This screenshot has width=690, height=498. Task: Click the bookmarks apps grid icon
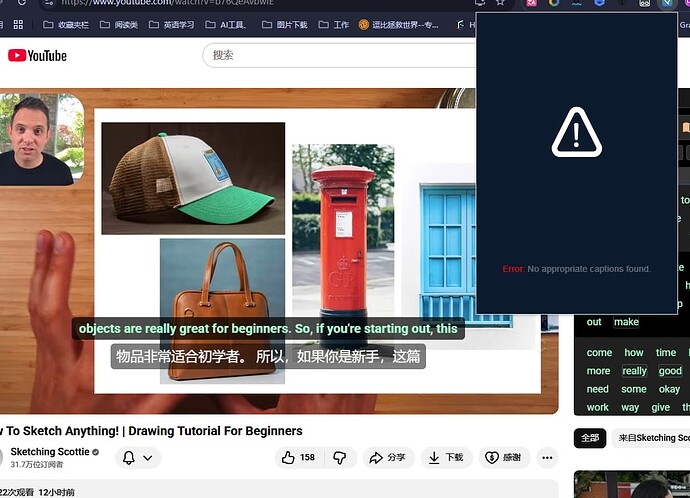click(18, 25)
